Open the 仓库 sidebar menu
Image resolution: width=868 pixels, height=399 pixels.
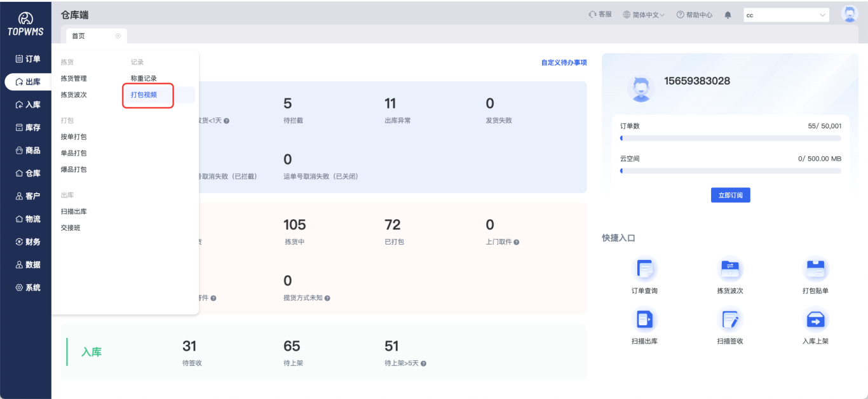[x=28, y=173]
